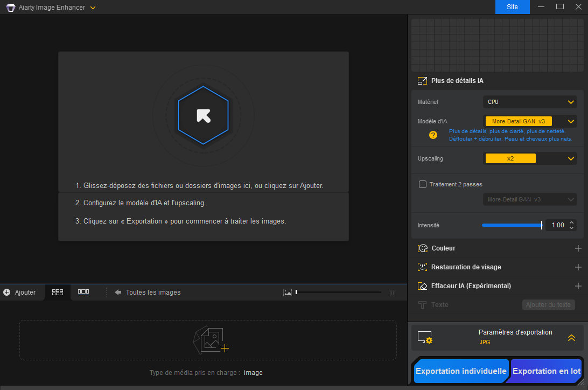Click the yellow help question mark icon
This screenshot has width=588, height=390.
click(433, 135)
